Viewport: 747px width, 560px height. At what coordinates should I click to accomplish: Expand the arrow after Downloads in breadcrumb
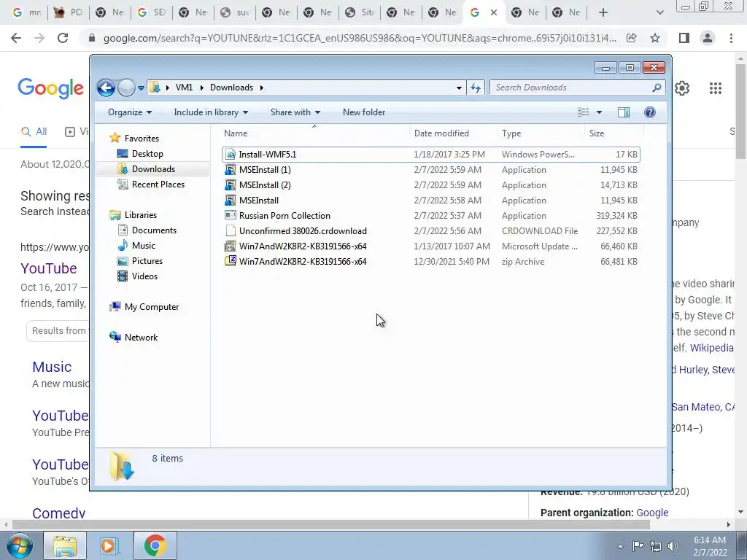coord(262,87)
